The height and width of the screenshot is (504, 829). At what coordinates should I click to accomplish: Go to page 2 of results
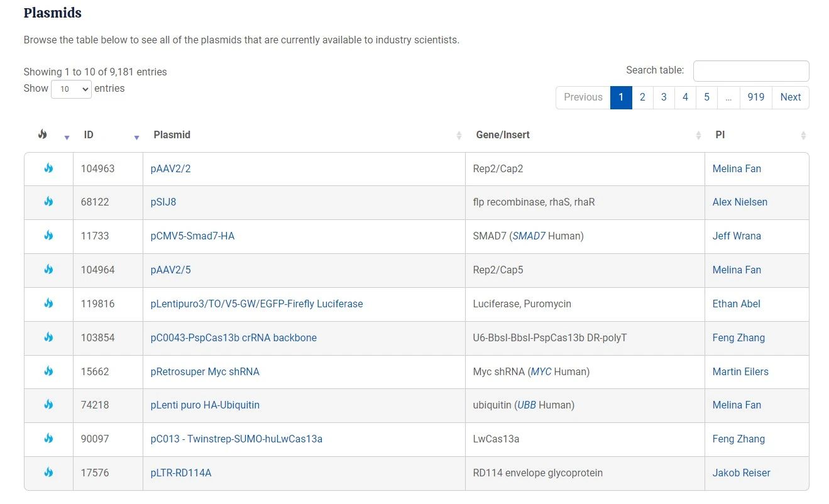pos(642,97)
